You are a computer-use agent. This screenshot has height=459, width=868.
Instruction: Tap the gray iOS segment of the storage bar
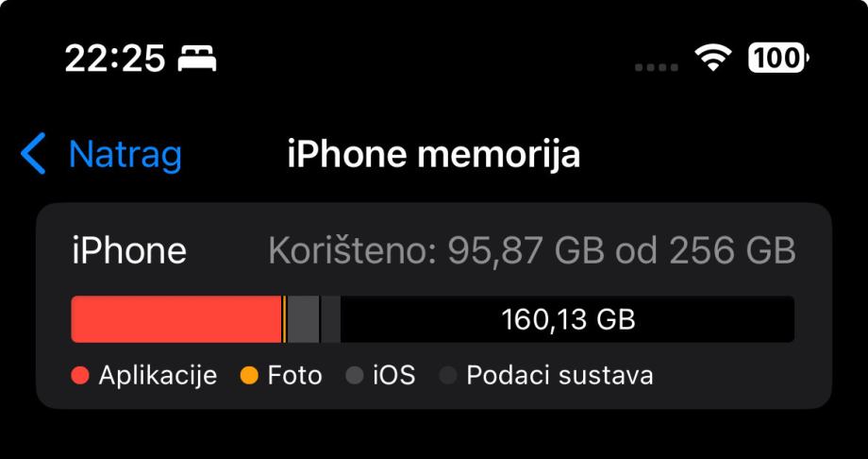click(x=304, y=319)
